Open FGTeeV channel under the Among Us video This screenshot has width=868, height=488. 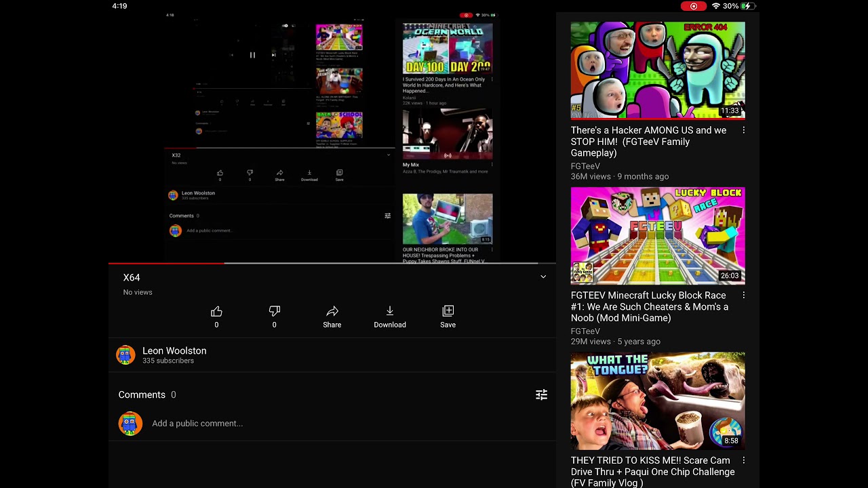(585, 166)
